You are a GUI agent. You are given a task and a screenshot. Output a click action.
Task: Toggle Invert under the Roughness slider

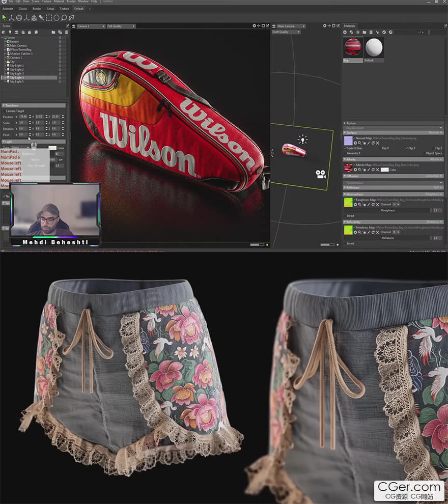coord(345,216)
